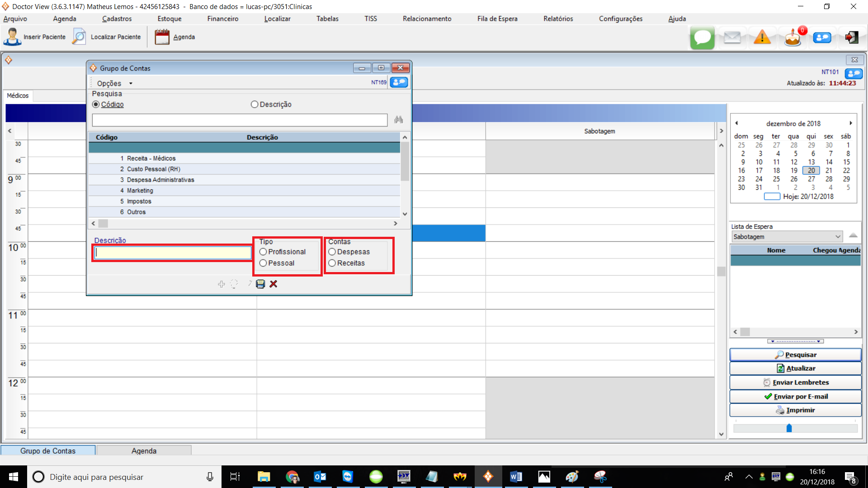Image resolution: width=868 pixels, height=488 pixels.
Task: Click the yellow Descrição input field
Action: pyautogui.click(x=173, y=253)
